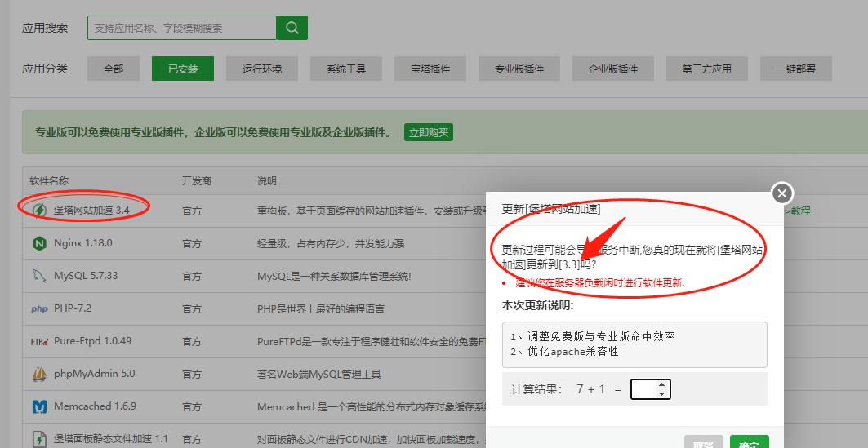
Task: Click phpMyAdmin description 著名Web端MySQL管理工具
Action: 318,374
